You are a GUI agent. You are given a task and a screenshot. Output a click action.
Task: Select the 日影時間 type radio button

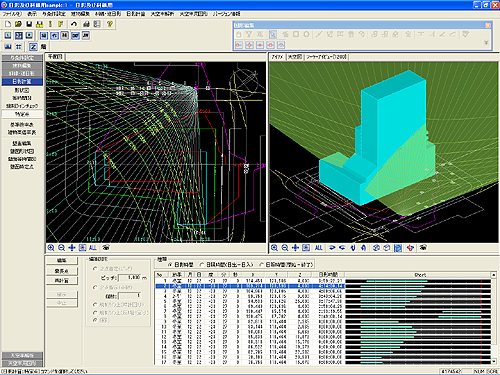[x=170, y=265]
